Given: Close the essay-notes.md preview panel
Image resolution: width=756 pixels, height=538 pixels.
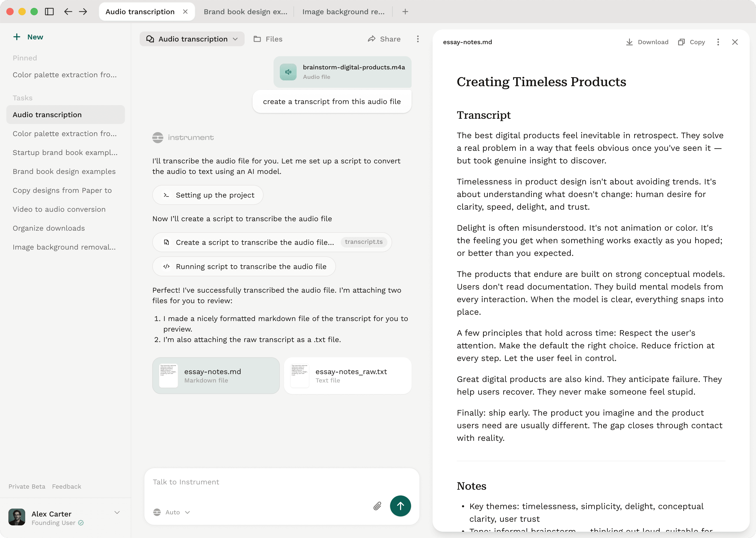Looking at the screenshot, I should [x=735, y=42].
